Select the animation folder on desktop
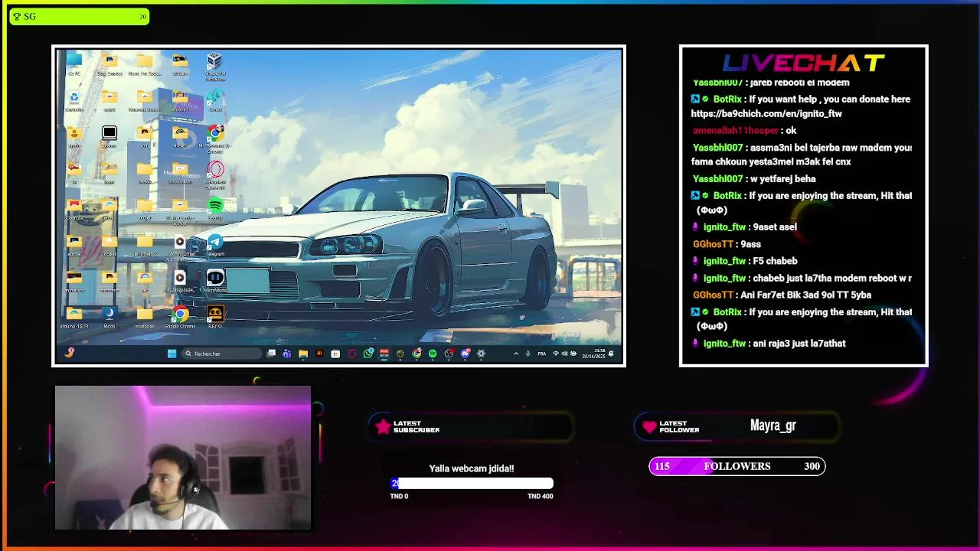Screen dimensions: 980x551 click(73, 282)
